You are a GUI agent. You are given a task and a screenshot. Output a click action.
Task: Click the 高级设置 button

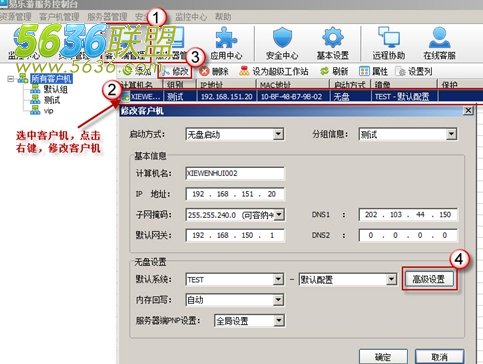(x=429, y=279)
